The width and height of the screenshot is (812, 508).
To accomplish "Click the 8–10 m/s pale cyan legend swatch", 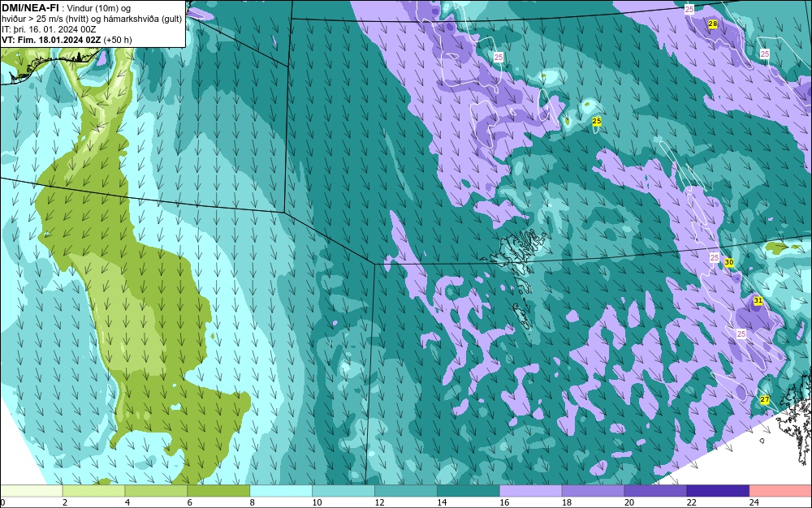I will (281, 490).
